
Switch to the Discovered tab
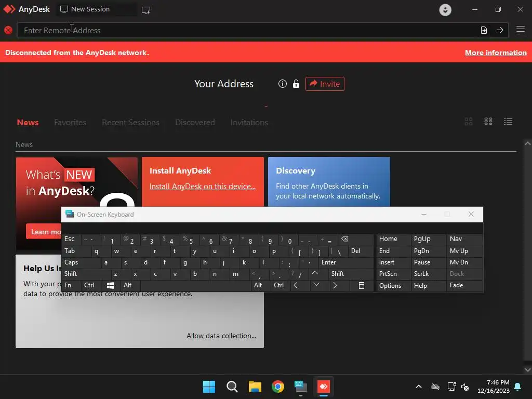pos(195,123)
